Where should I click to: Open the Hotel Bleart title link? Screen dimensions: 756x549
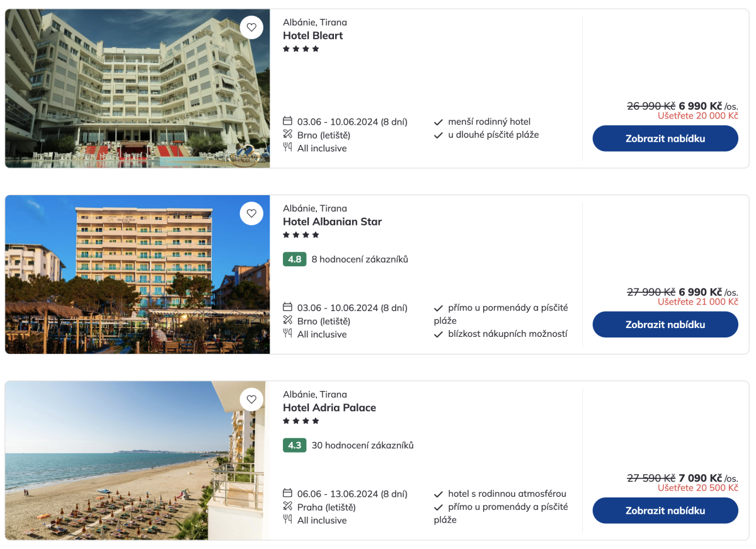coord(313,36)
